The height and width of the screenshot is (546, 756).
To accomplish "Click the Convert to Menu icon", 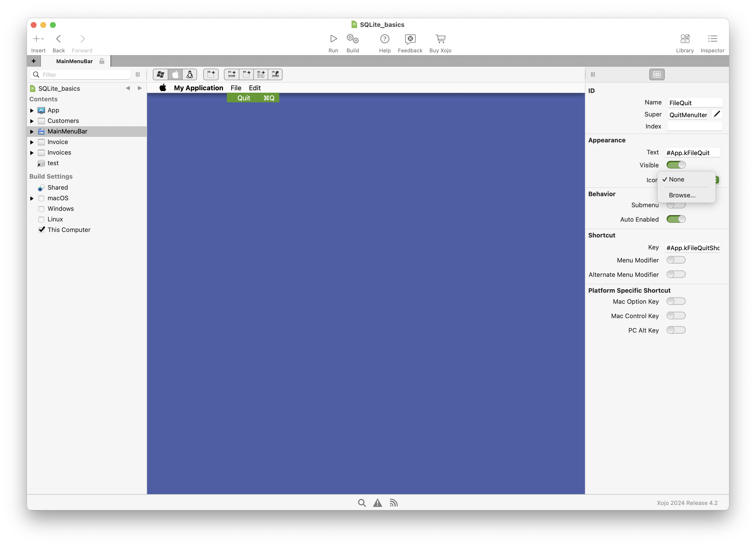I will [275, 74].
